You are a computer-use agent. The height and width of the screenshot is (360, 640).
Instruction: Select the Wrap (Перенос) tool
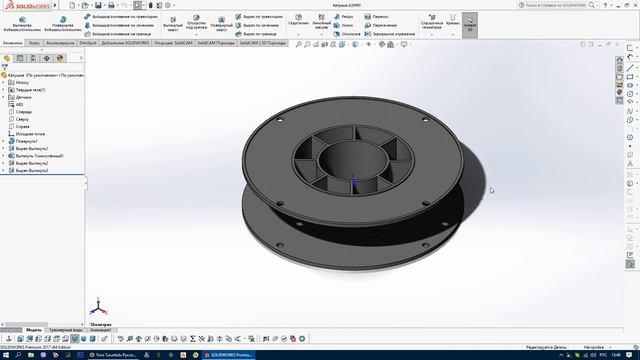(x=376, y=17)
